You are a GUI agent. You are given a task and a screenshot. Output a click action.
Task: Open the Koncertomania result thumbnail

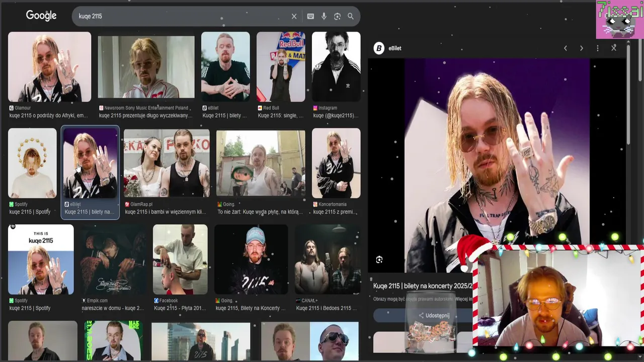coord(336,163)
